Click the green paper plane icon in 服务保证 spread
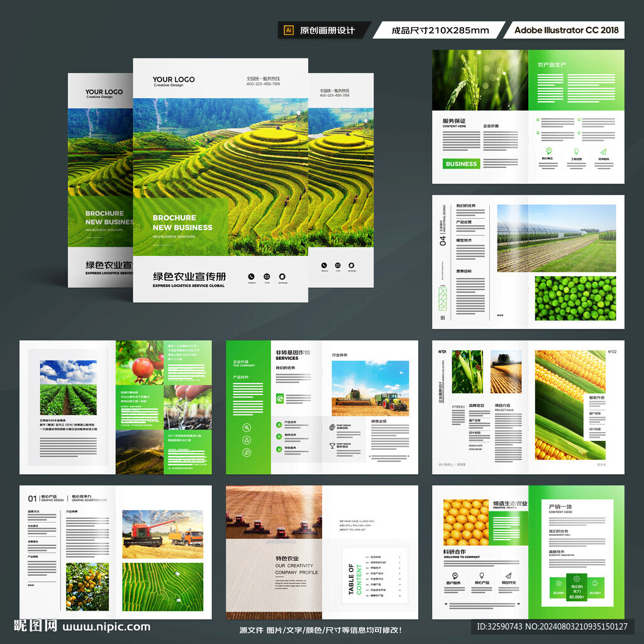Screen dimensions: 644x644 pos(603,152)
